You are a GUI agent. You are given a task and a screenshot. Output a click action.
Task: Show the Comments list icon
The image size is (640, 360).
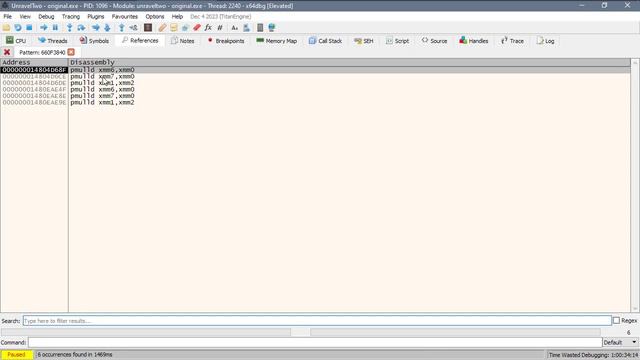pyautogui.click(x=173, y=28)
